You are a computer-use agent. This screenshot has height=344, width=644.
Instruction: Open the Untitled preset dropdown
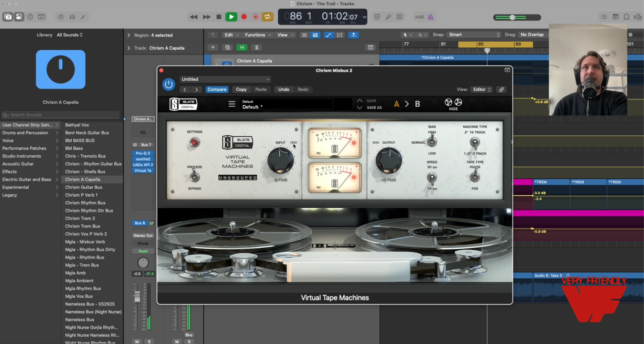225,79
